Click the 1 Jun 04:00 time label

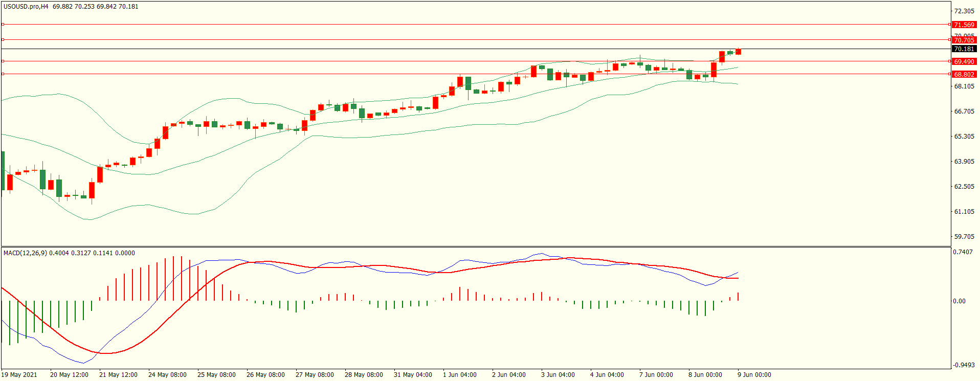tap(459, 375)
